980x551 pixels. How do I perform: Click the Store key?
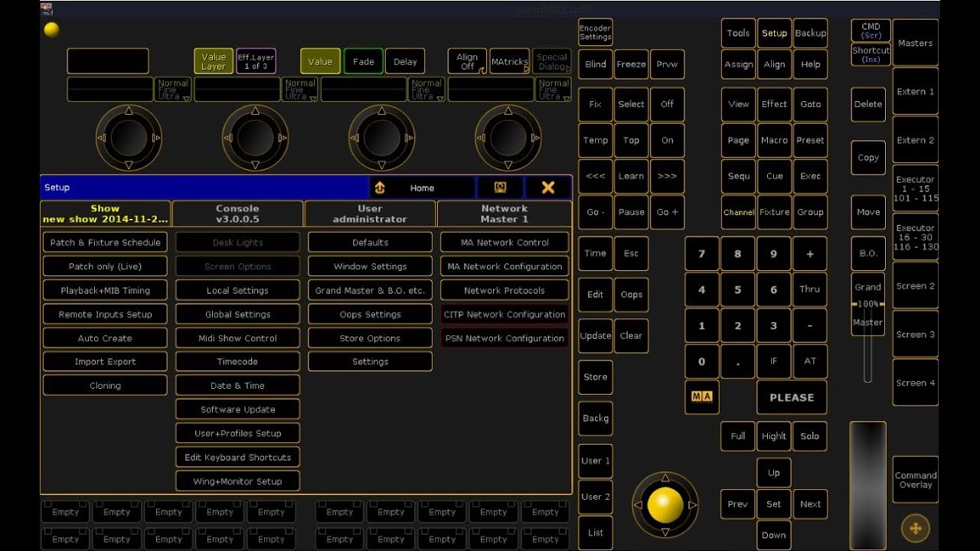point(595,377)
